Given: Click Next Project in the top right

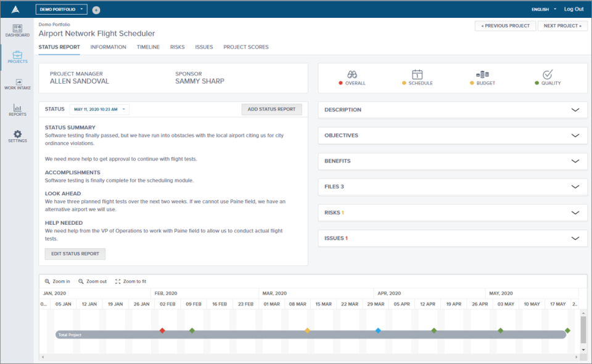Looking at the screenshot, I should (562, 25).
